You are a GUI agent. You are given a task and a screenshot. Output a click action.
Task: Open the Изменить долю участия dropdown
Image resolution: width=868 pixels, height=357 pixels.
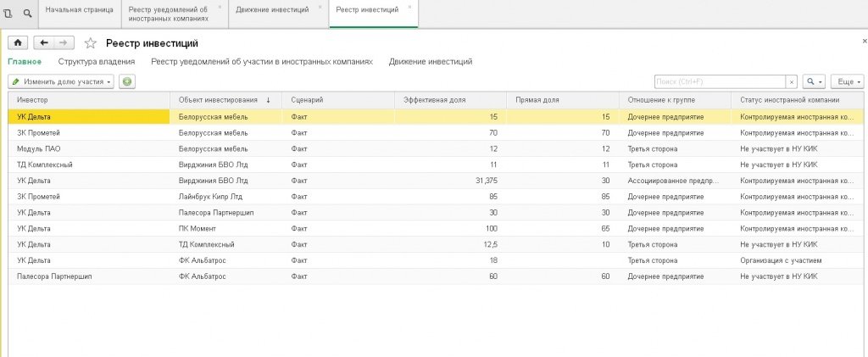point(61,82)
